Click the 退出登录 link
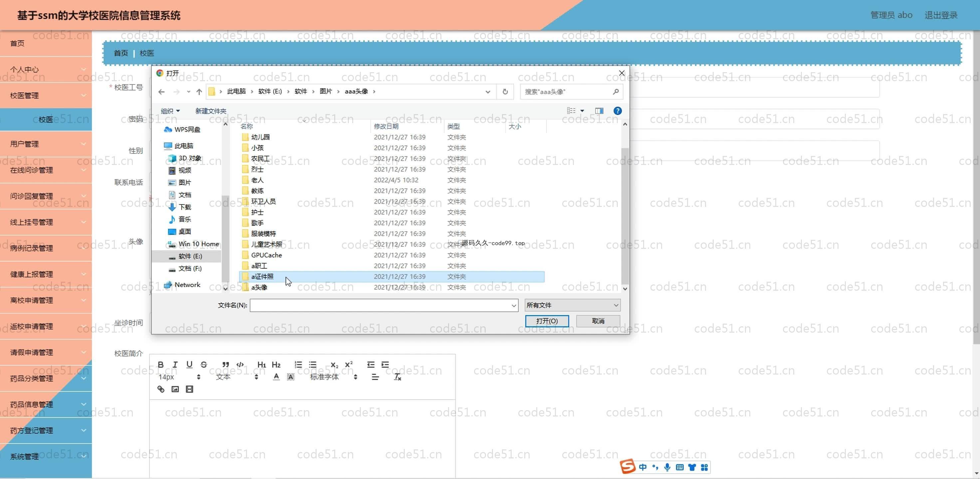980x479 pixels. [x=941, y=15]
